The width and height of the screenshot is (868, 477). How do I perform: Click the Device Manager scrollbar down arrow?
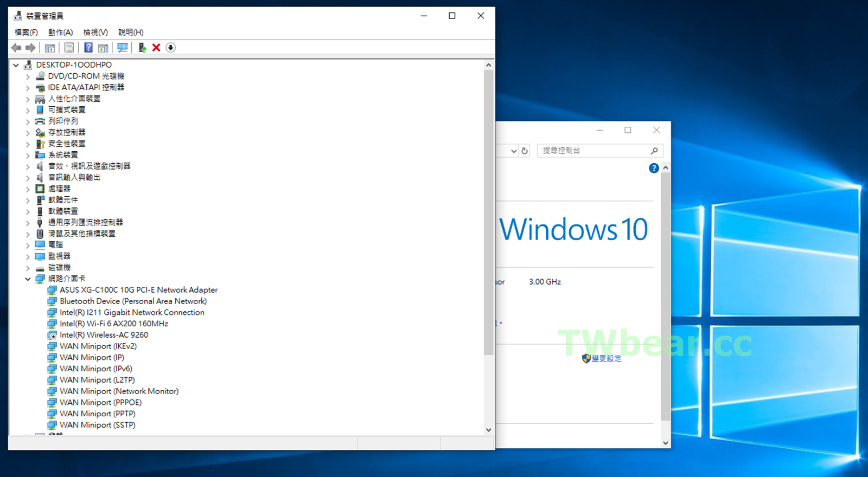coord(489,430)
